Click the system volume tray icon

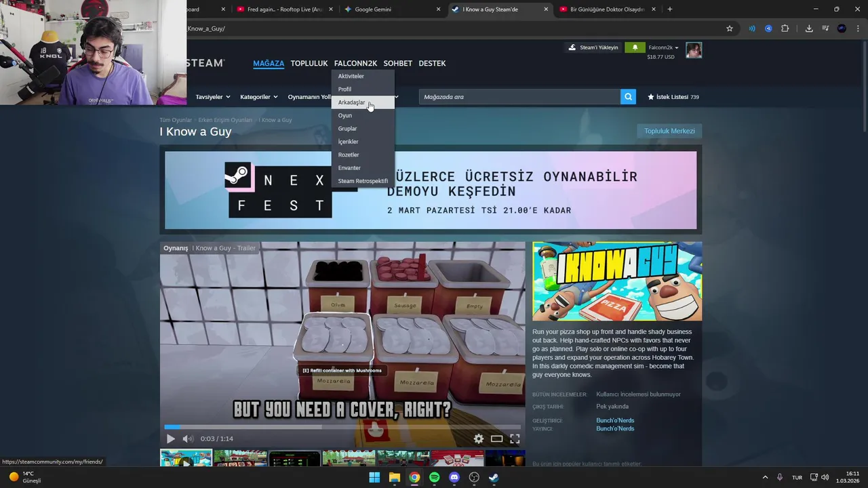pos(825,477)
